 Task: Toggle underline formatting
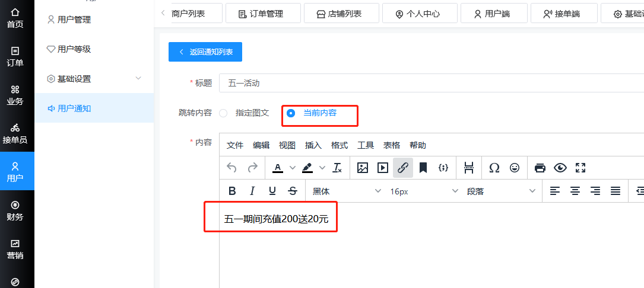coord(272,191)
